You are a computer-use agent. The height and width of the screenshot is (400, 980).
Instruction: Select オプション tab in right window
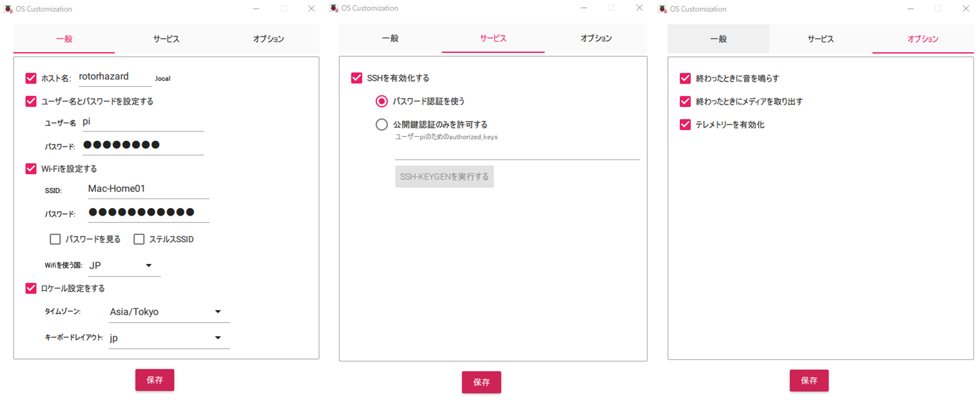coord(923,39)
